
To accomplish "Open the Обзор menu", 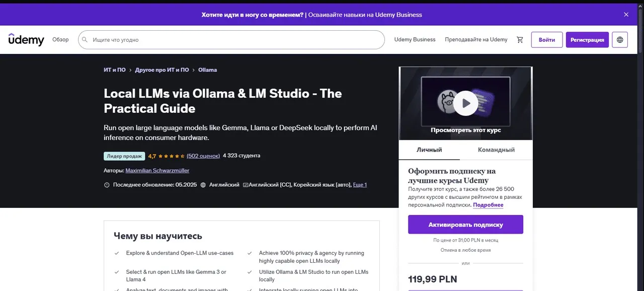I will point(60,40).
